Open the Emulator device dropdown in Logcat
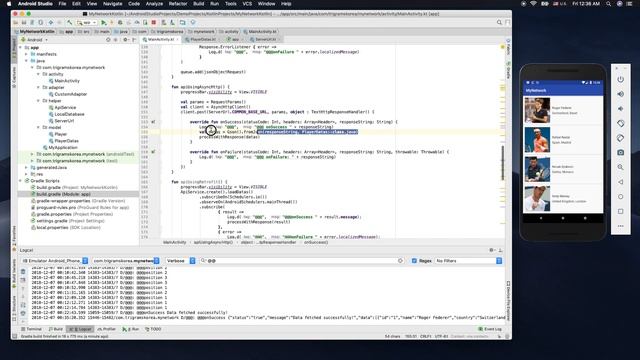Image resolution: width=640 pixels, height=360 pixels. (55, 260)
